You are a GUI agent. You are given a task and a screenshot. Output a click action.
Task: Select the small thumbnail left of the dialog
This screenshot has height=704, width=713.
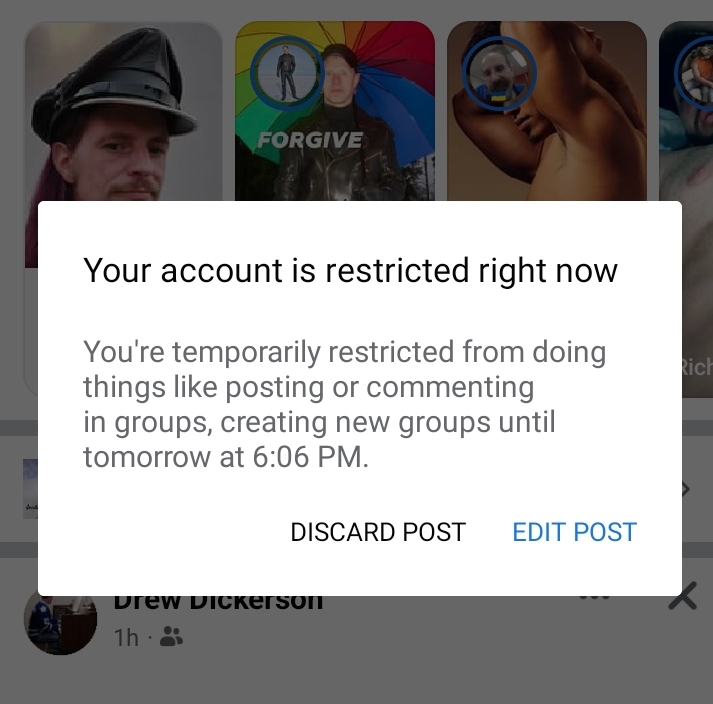30,489
